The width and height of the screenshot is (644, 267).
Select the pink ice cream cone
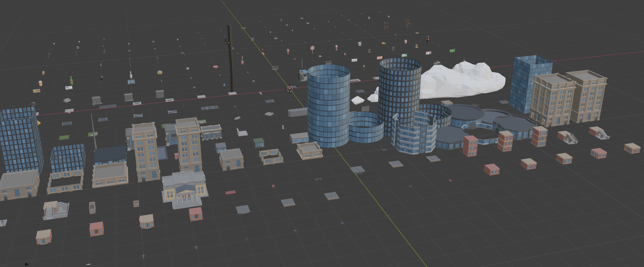tap(288, 51)
